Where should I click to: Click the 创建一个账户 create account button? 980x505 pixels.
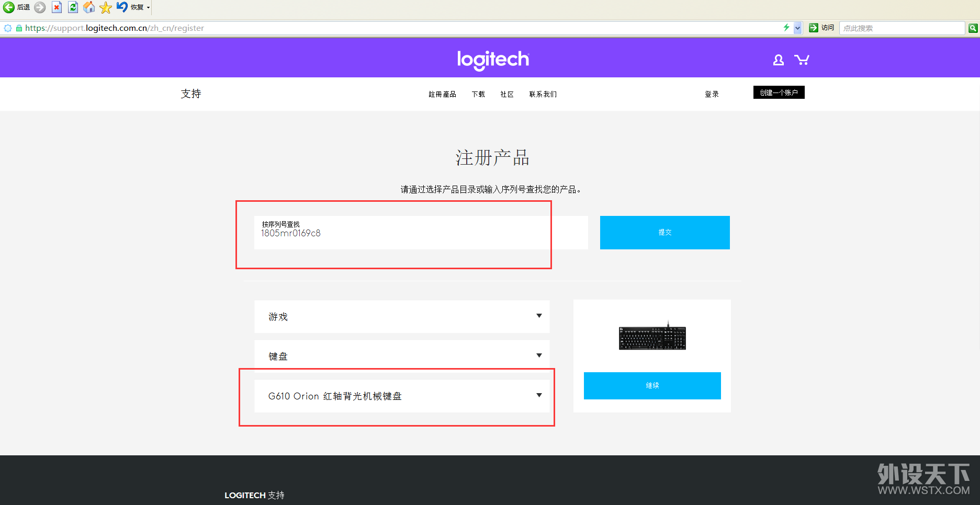[779, 93]
